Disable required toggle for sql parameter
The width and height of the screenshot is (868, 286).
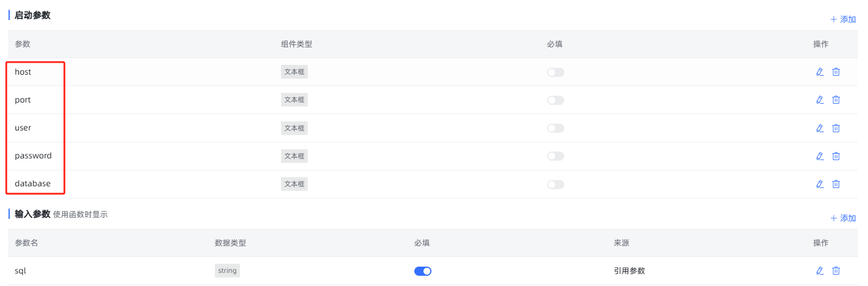click(x=423, y=271)
